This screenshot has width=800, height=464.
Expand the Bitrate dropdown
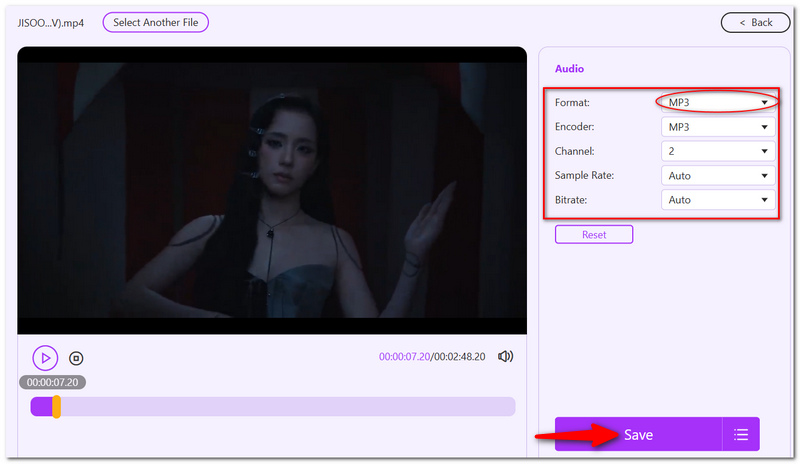pyautogui.click(x=718, y=200)
